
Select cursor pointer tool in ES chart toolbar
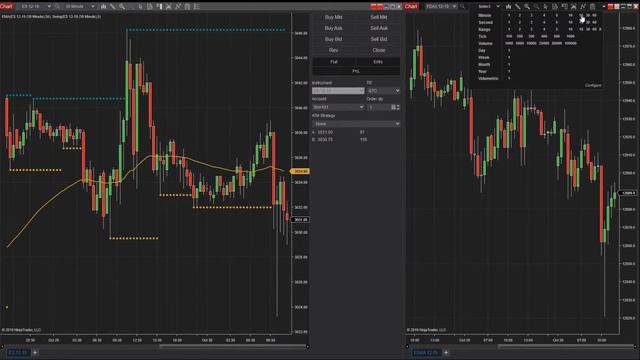(140, 7)
